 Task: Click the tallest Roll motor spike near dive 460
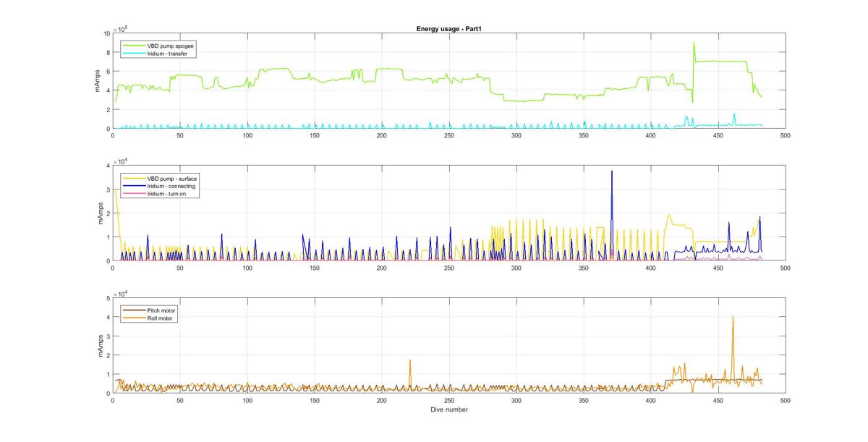tap(733, 318)
